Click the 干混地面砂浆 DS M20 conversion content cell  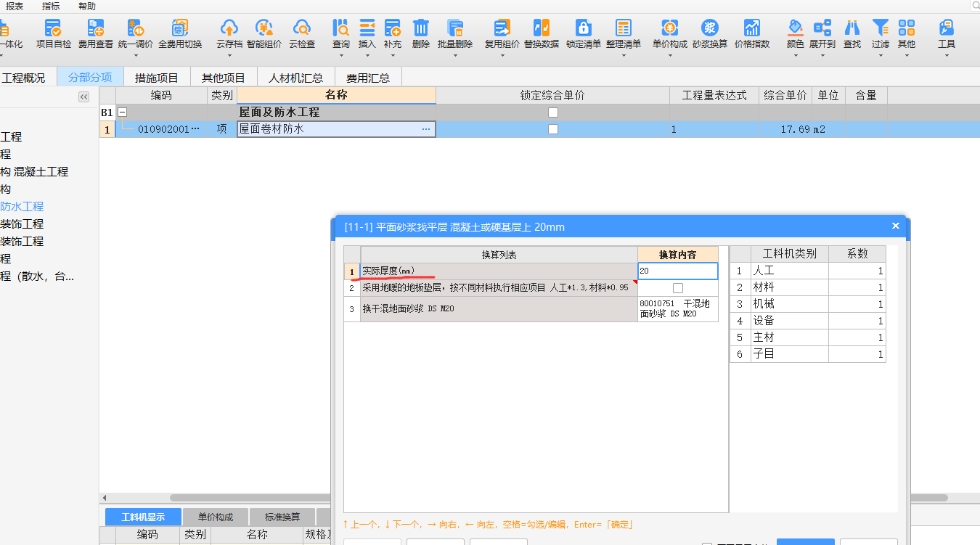(x=678, y=309)
